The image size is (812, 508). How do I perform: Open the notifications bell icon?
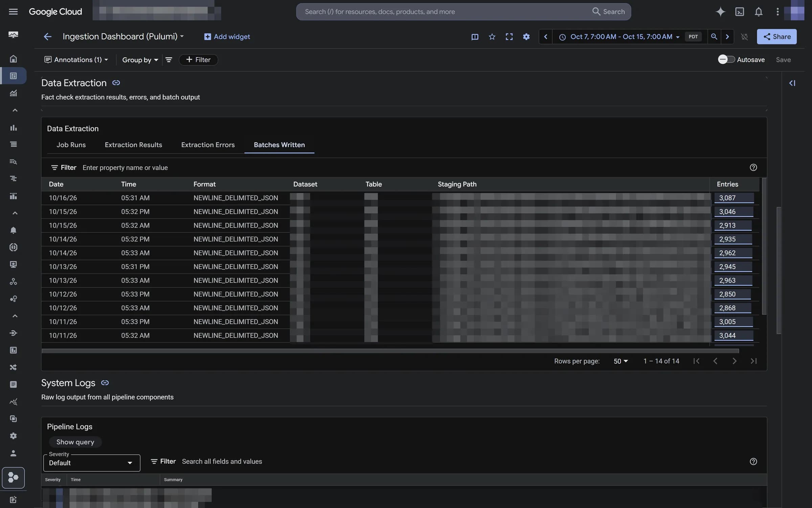759,12
